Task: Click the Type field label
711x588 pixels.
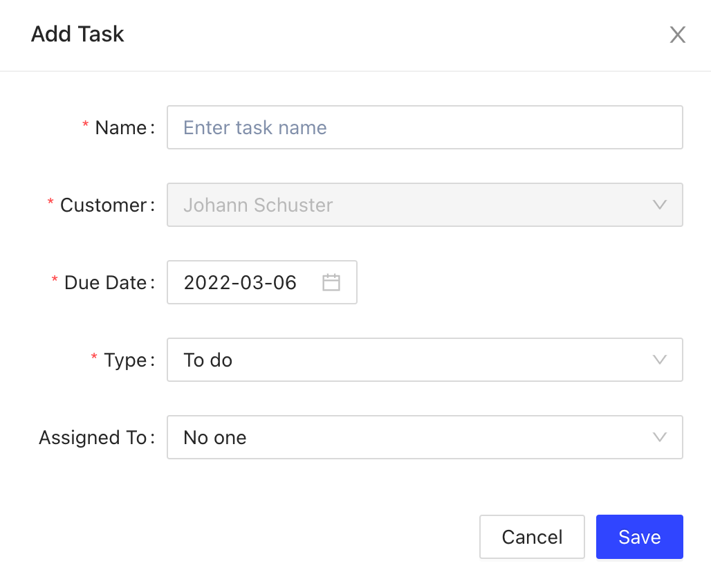Action: tap(125, 360)
